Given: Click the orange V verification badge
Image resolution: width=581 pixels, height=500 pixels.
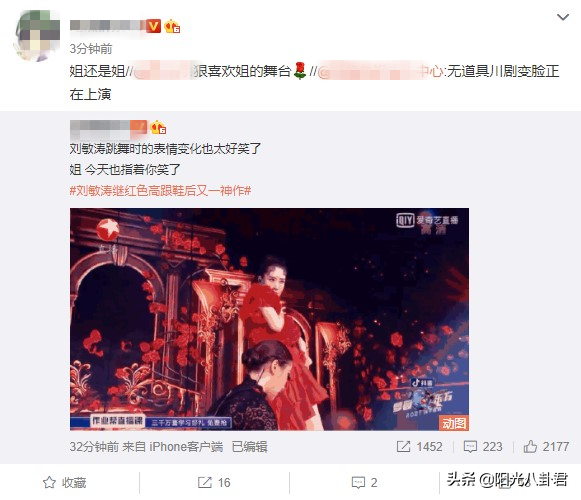Looking at the screenshot, I should coord(153,26).
